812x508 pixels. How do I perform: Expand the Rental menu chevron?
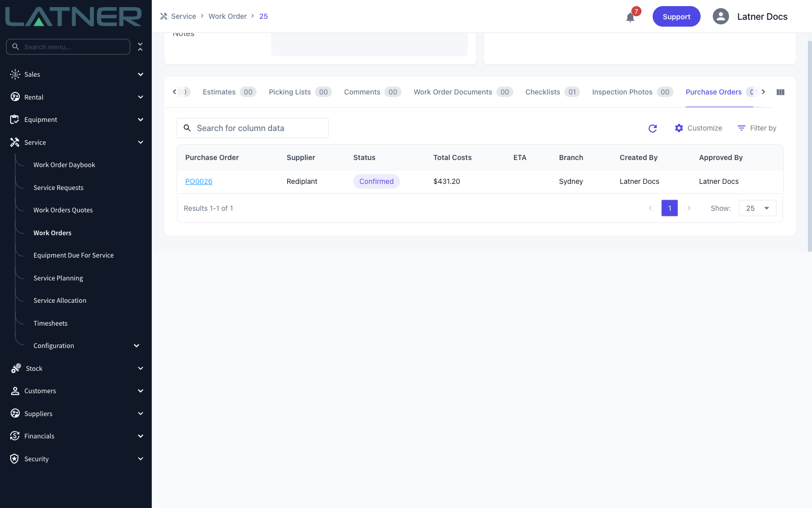coord(141,97)
